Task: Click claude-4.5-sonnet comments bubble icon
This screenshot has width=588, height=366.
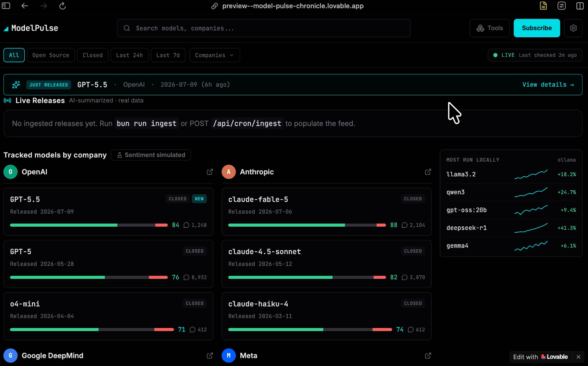Action: [404, 277]
